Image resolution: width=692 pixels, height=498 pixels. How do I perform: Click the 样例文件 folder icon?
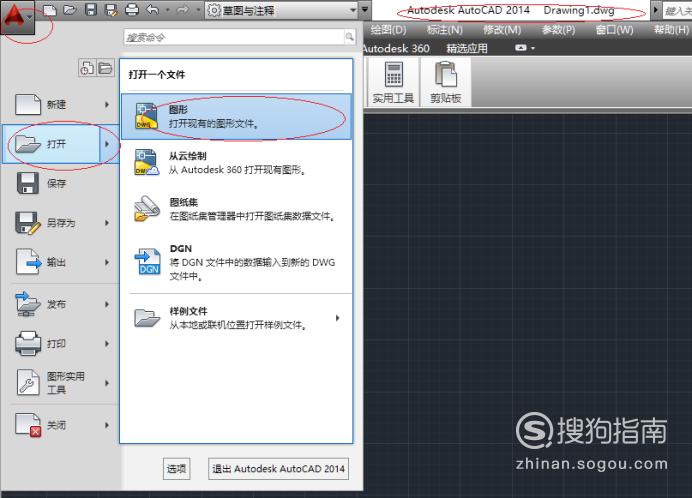tap(147, 318)
